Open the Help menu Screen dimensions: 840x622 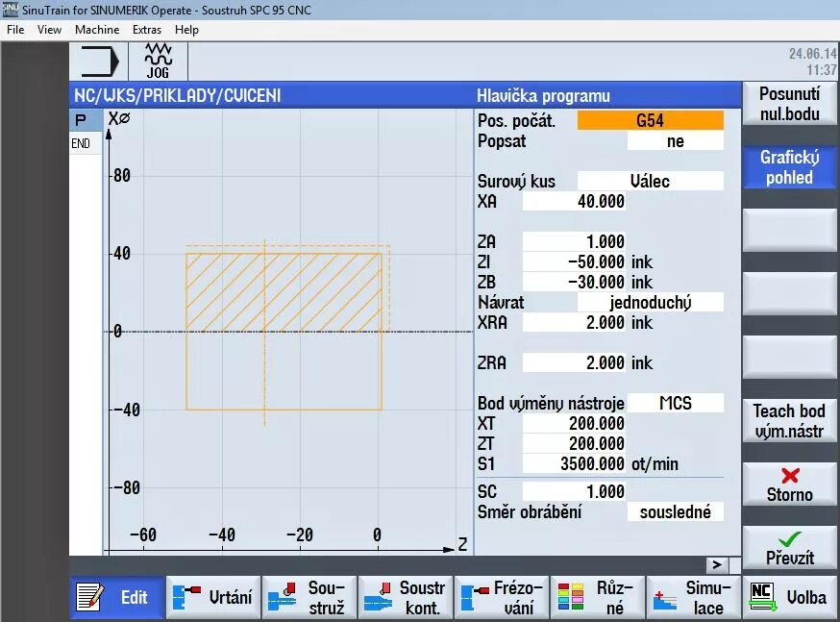[186, 30]
